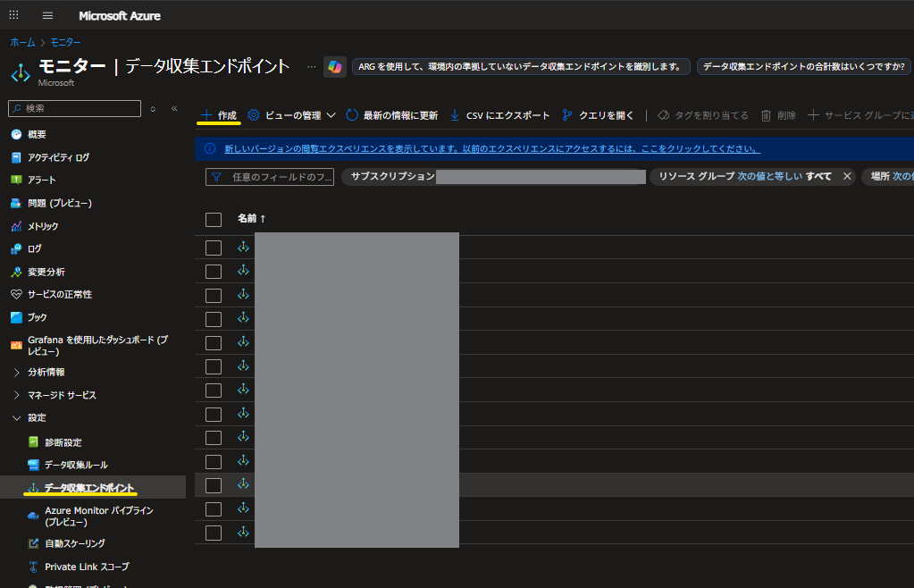The width and height of the screenshot is (914, 588).
Task: Select データ収集エンドポイント in the sidebar
Action: coord(93,487)
